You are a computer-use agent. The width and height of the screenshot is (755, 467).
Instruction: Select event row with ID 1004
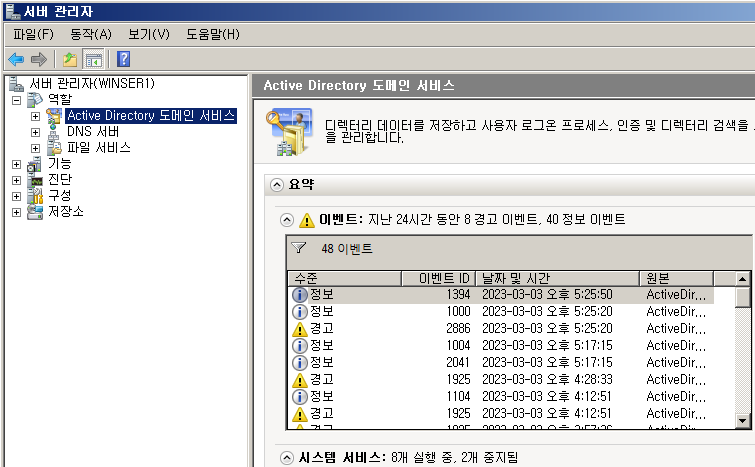tap(501, 346)
